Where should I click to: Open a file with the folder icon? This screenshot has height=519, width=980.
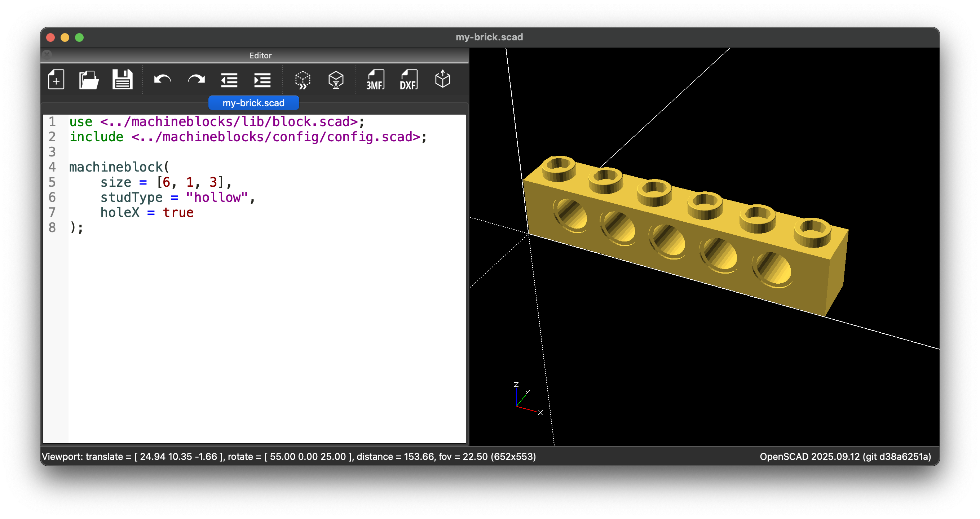click(89, 79)
